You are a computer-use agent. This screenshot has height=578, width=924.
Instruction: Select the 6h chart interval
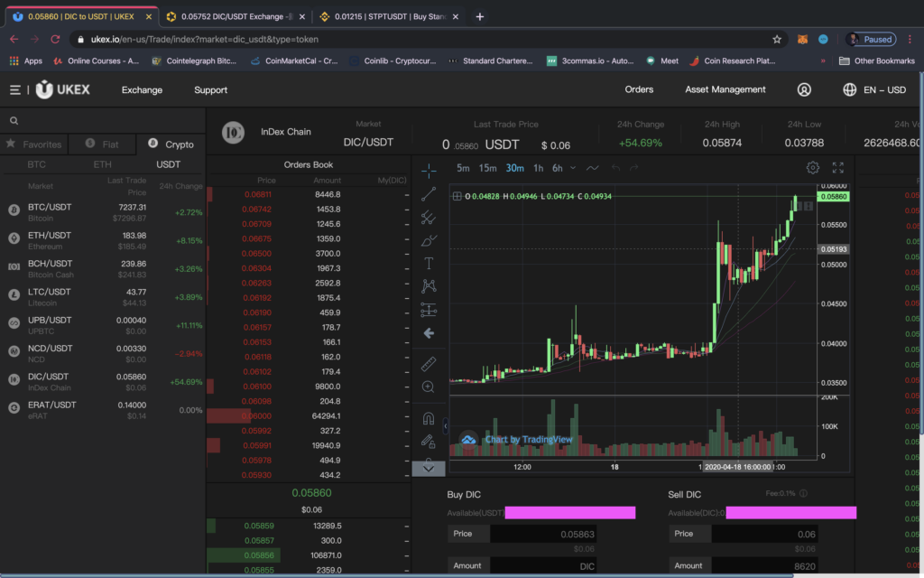point(557,168)
